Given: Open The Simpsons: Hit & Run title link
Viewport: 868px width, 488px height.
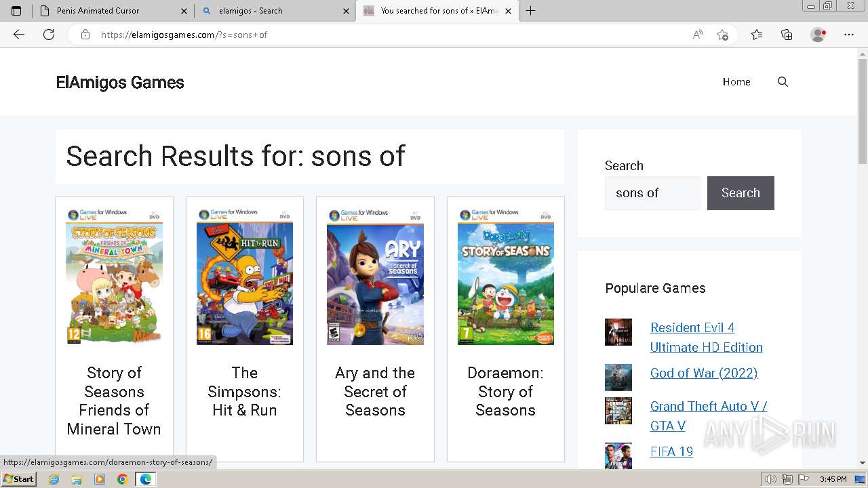Looking at the screenshot, I should click(x=245, y=391).
